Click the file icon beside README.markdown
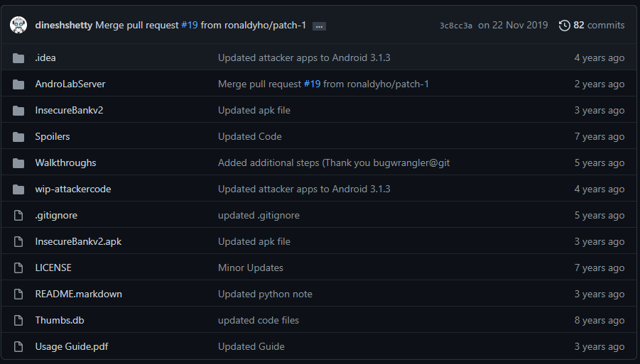Image resolution: width=640 pixels, height=364 pixels. point(18,294)
